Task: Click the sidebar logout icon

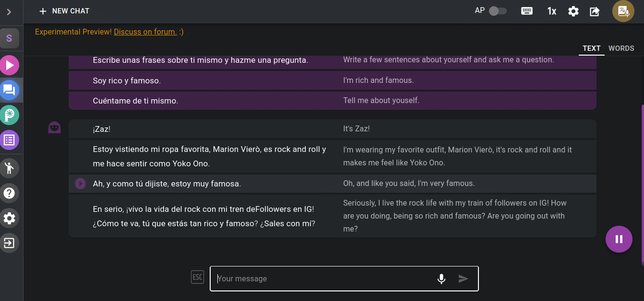Action: tap(9, 243)
